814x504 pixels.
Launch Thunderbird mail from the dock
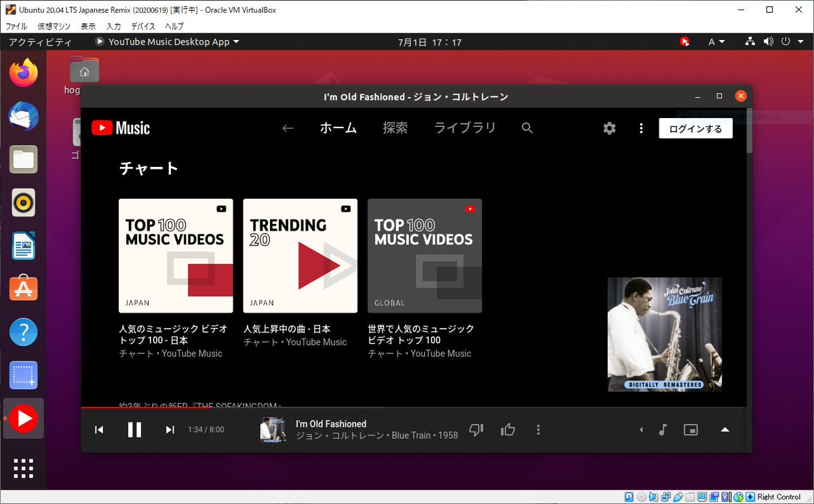pyautogui.click(x=24, y=117)
